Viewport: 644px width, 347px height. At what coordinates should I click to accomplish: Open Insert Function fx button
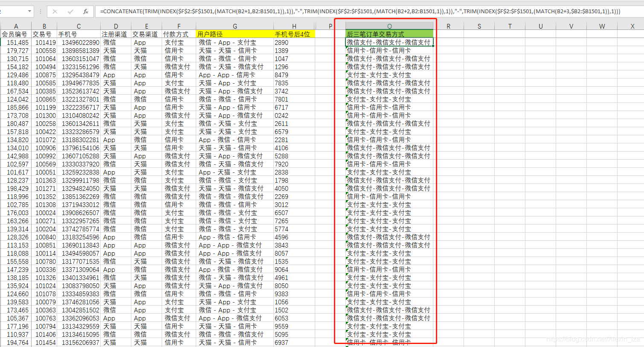pyautogui.click(x=86, y=12)
